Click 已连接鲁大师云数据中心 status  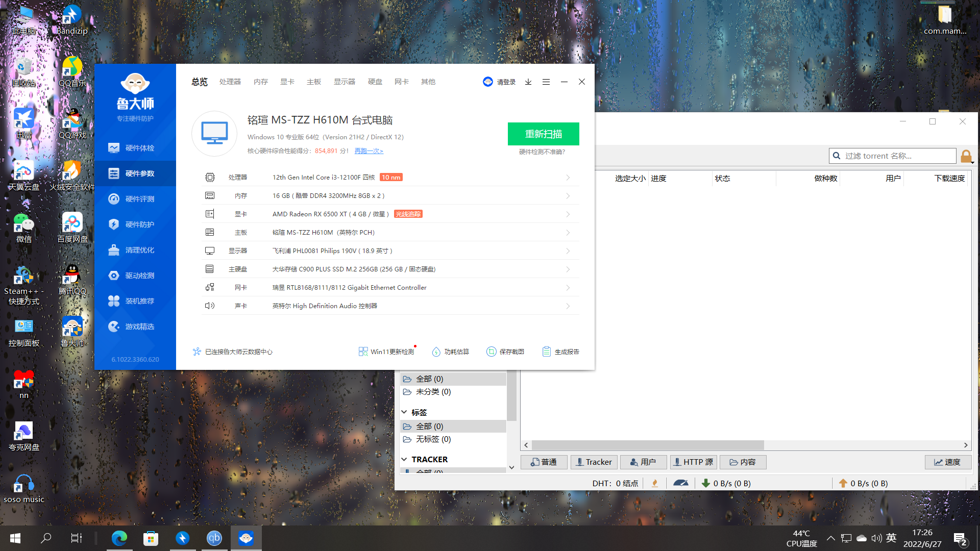click(x=233, y=352)
